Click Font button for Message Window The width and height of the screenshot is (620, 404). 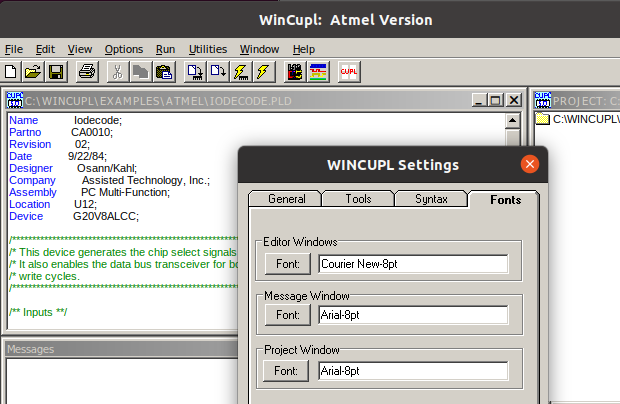click(288, 315)
